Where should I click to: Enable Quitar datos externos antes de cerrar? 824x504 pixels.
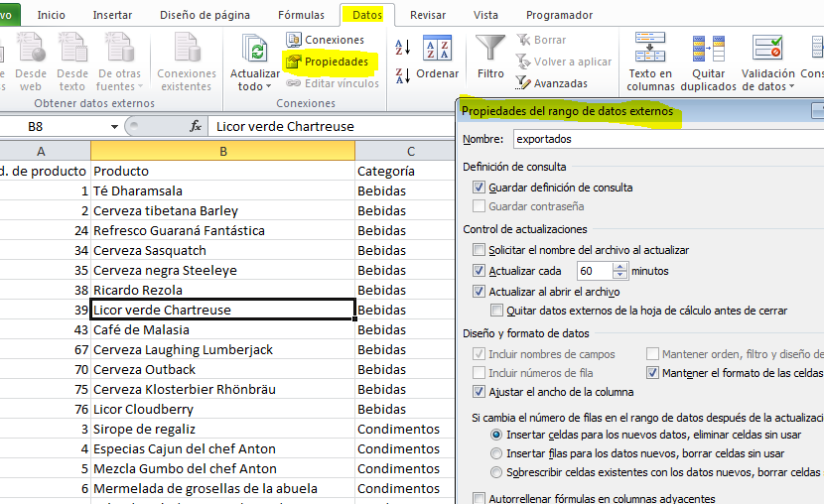(496, 311)
